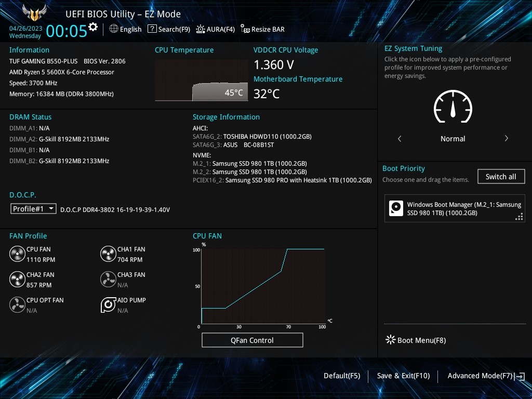Load Default(F5) settings
This screenshot has width=532, height=399.
click(342, 376)
